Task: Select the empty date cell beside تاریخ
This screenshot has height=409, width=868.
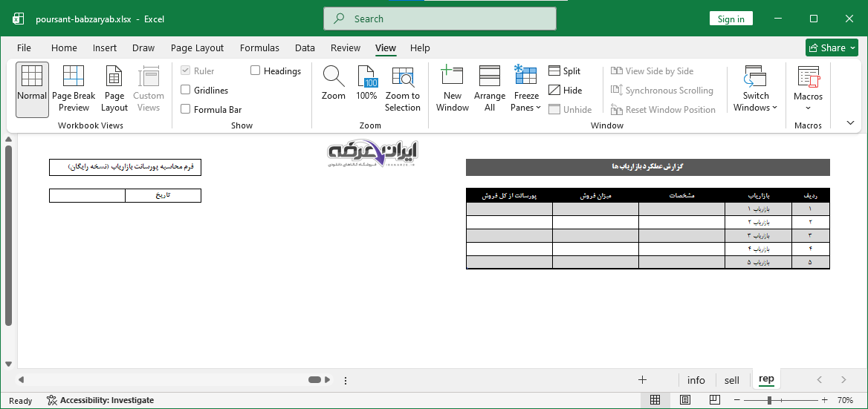Action: pos(87,196)
